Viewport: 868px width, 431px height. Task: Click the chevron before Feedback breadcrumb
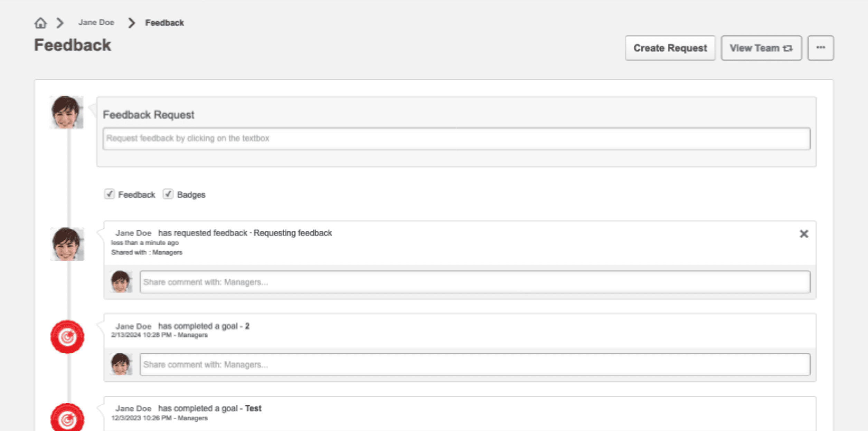131,23
